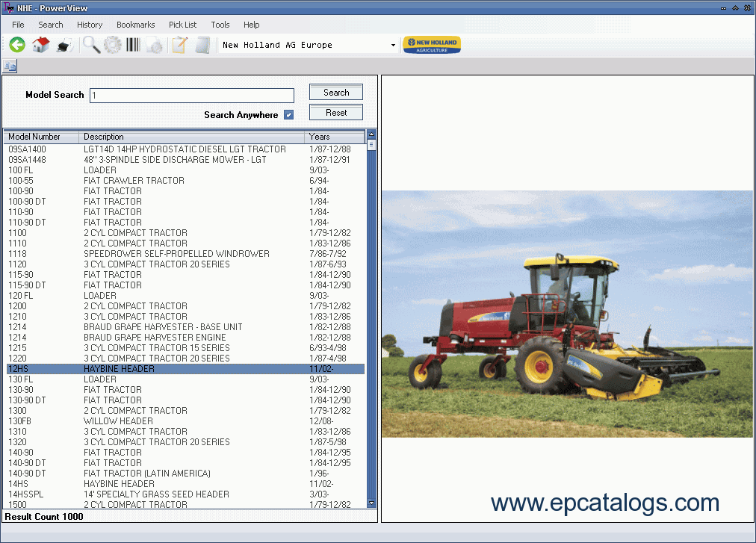Open the print function from the toolbar

65,44
